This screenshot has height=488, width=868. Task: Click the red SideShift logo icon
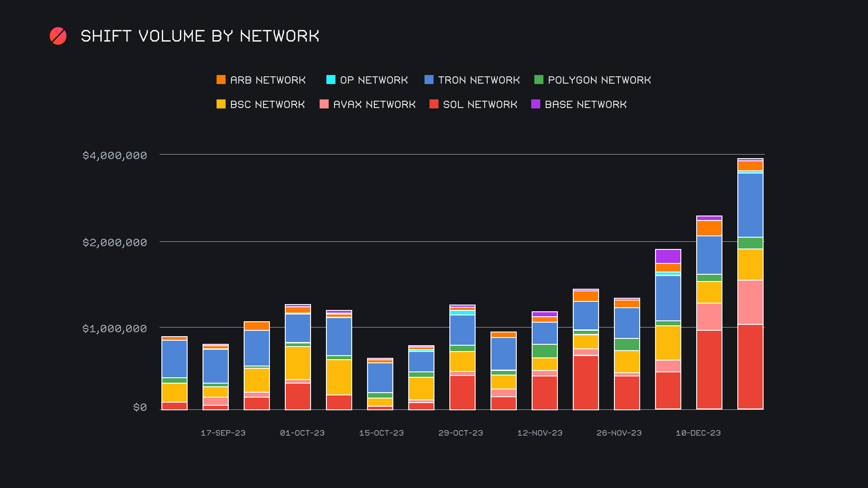[x=58, y=36]
